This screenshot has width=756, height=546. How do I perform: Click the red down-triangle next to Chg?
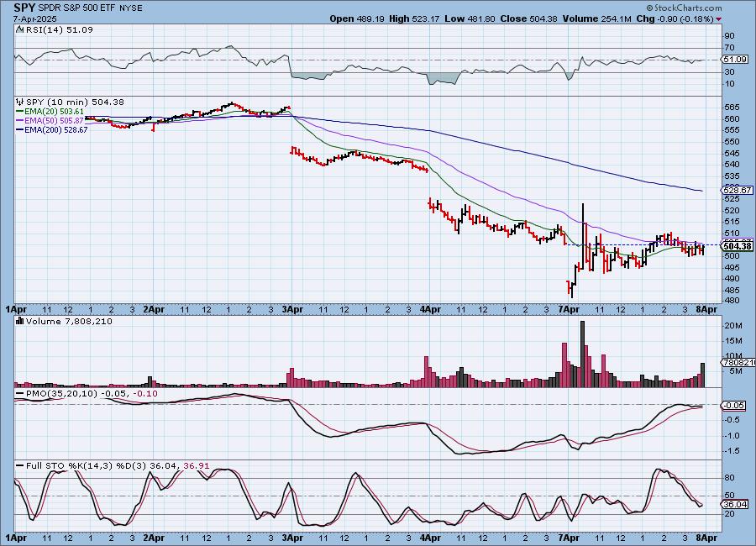point(719,19)
